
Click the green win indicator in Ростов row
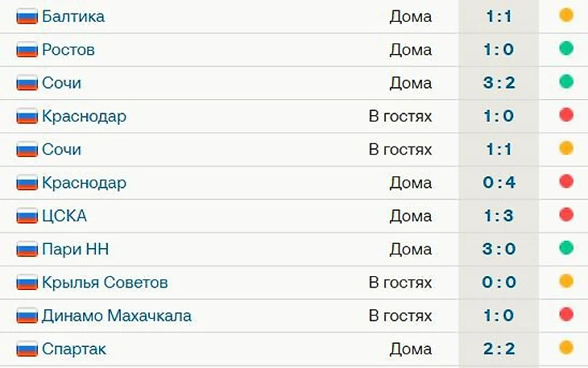pos(566,48)
